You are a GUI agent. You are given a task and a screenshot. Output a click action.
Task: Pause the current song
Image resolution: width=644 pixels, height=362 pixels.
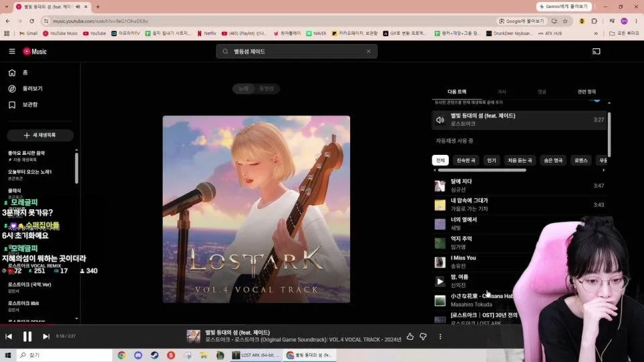pos(27,336)
